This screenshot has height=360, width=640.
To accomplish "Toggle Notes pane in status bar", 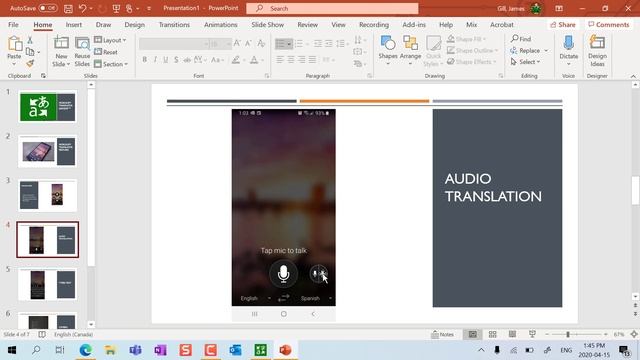I will [443, 334].
